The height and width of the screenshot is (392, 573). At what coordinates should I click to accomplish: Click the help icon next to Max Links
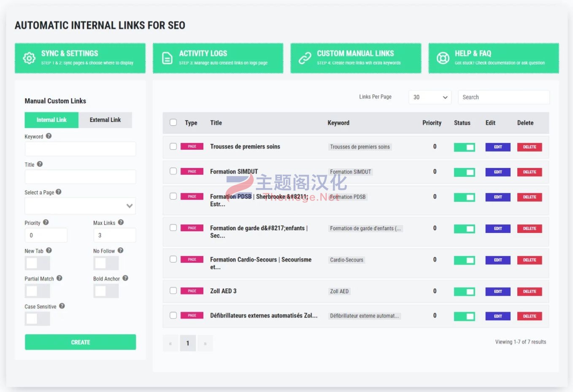point(121,222)
